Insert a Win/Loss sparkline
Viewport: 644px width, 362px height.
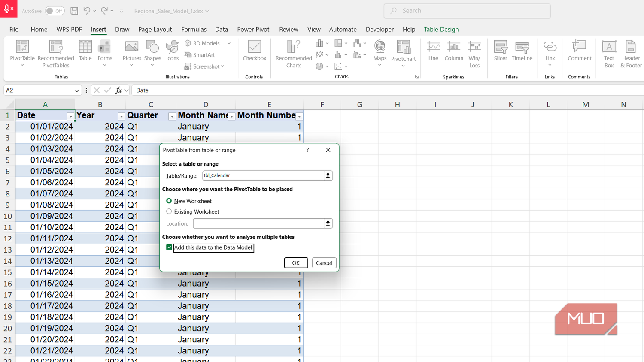coord(474,54)
